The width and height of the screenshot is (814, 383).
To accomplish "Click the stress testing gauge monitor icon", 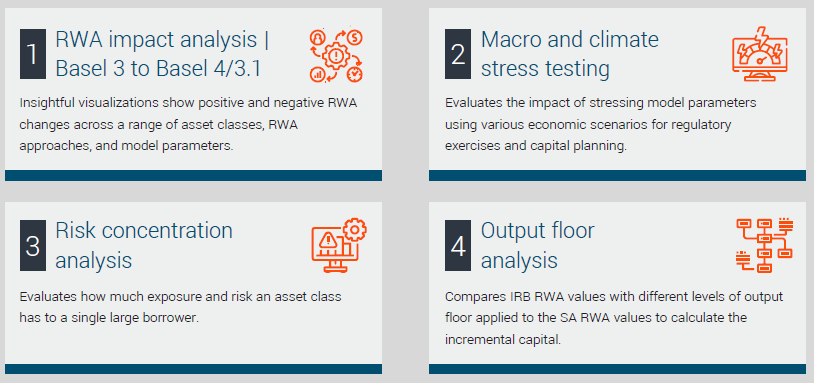I will 760,54.
